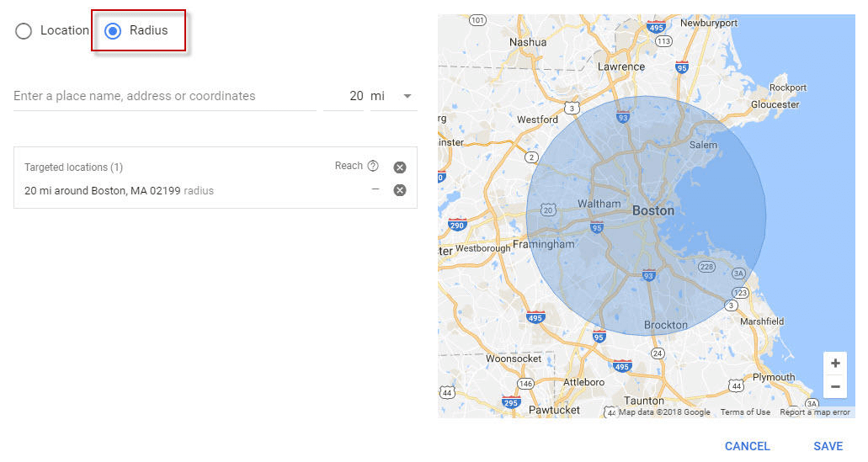Viewport: 868px width, 462px height.
Task: Click the CANCEL button
Action: click(x=748, y=446)
